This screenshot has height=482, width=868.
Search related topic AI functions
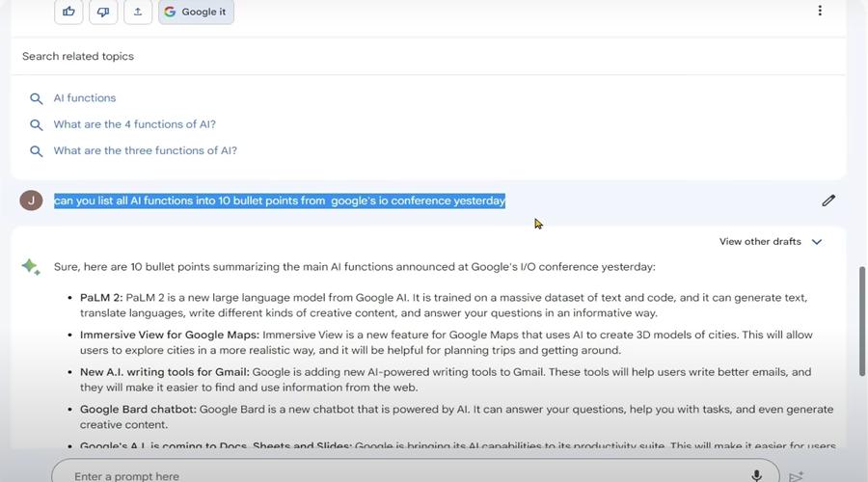[85, 98]
